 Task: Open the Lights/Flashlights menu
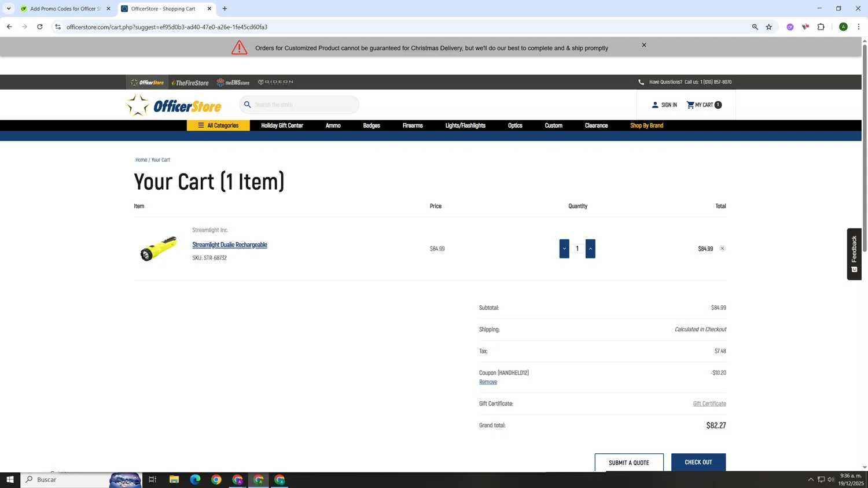tap(465, 125)
